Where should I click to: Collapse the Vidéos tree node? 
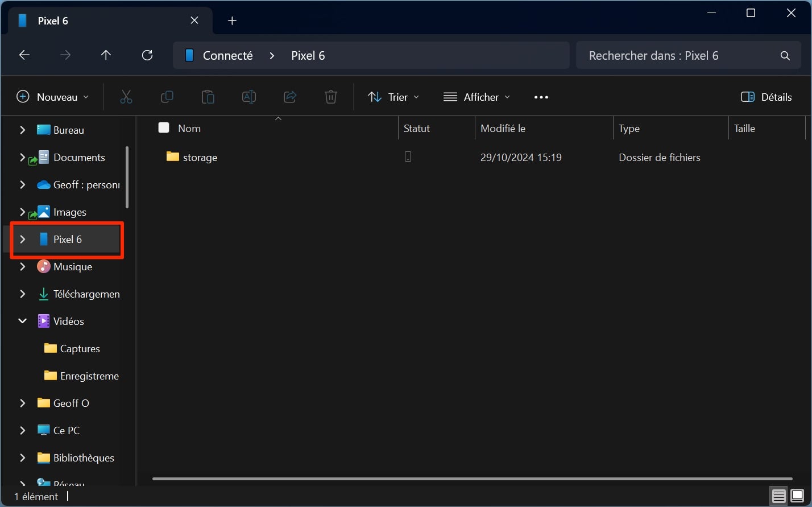[x=23, y=321]
